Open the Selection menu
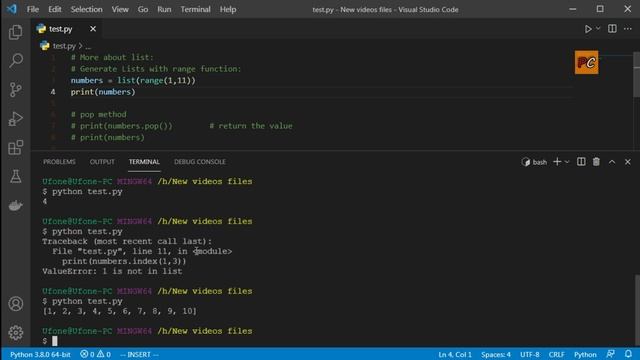The height and width of the screenshot is (360, 640). [x=87, y=9]
